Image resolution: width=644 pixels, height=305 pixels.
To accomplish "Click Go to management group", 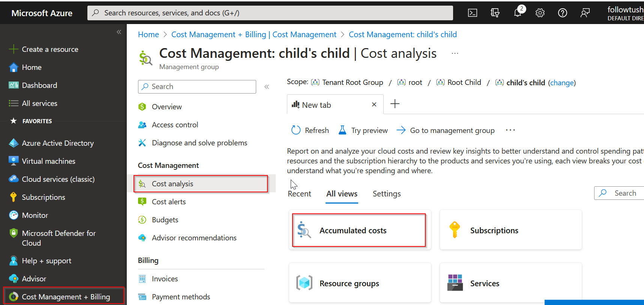I will click(446, 130).
